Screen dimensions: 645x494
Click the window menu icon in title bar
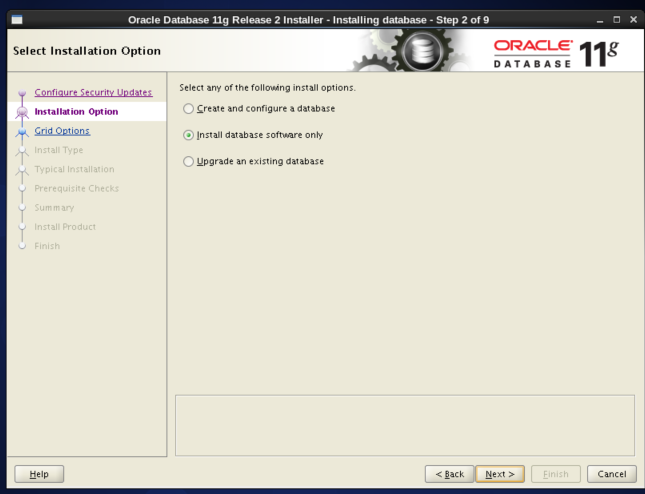(17, 20)
